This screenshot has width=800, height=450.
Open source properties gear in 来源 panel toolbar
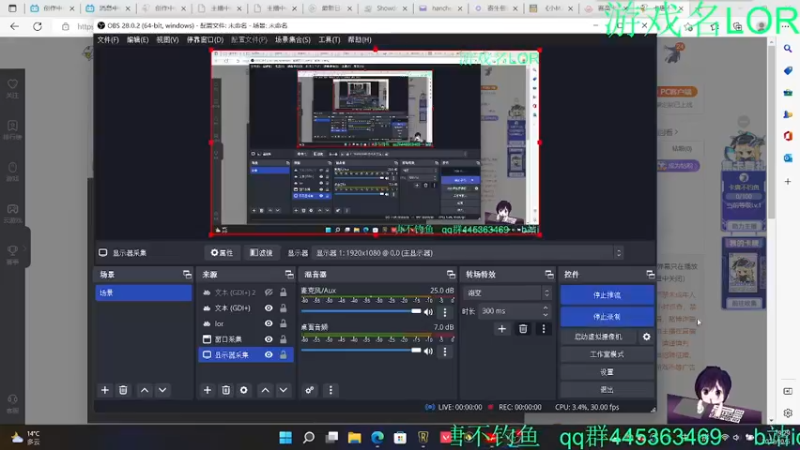pyautogui.click(x=244, y=390)
